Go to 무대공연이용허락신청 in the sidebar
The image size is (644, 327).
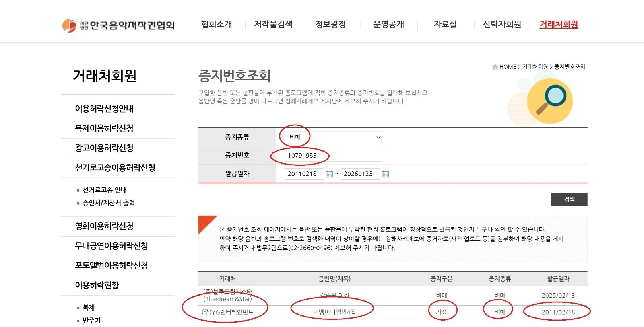tap(111, 246)
